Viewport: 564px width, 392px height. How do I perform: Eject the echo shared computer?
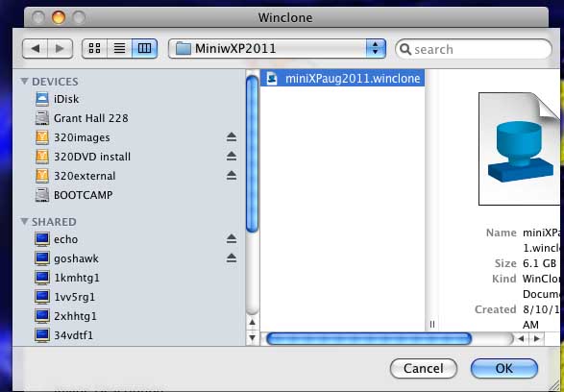(x=232, y=239)
